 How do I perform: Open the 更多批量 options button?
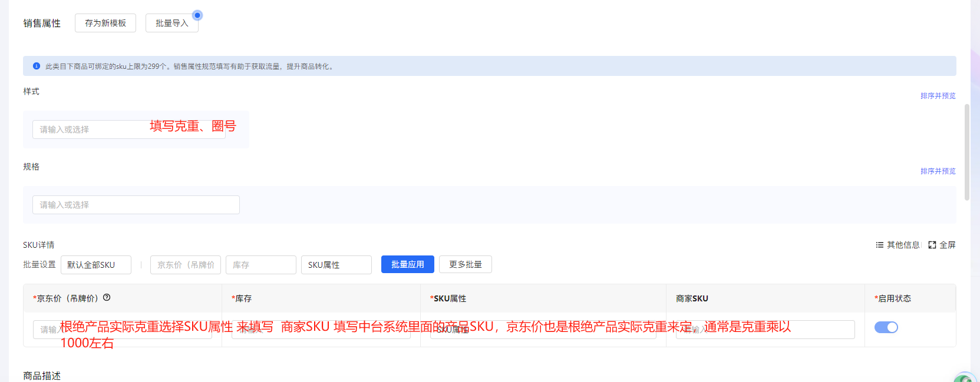[465, 265]
